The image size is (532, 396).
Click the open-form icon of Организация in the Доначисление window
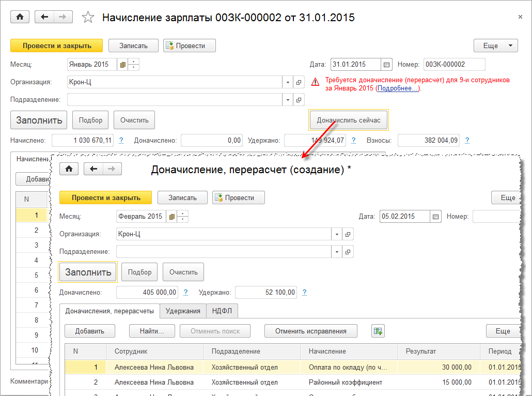point(348,234)
